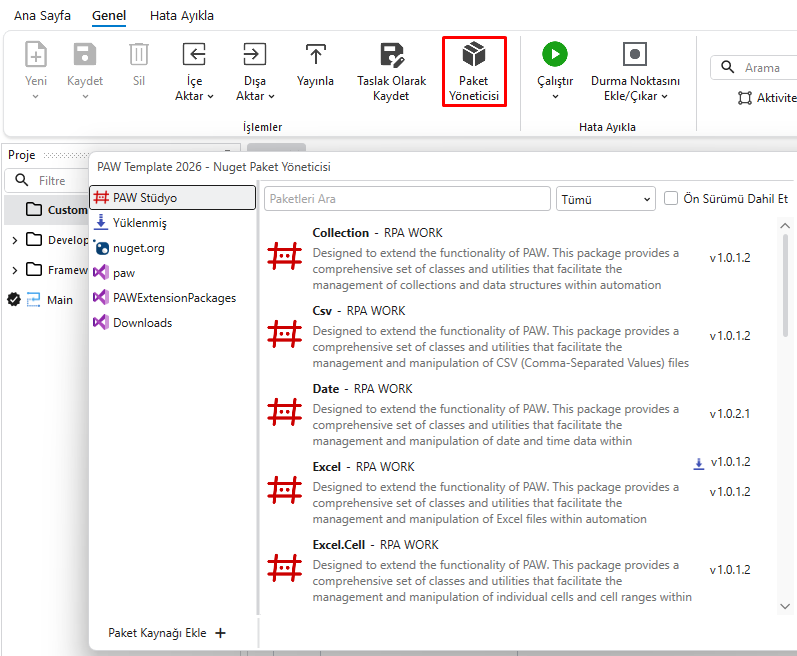Expand the Framew folder tree node

tap(15, 270)
